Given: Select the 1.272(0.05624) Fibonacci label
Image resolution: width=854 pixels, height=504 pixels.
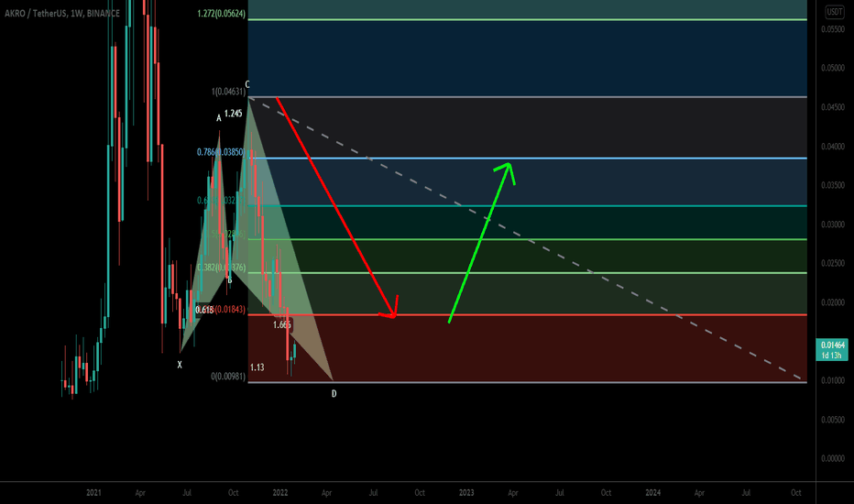Looking at the screenshot, I should click(x=221, y=13).
